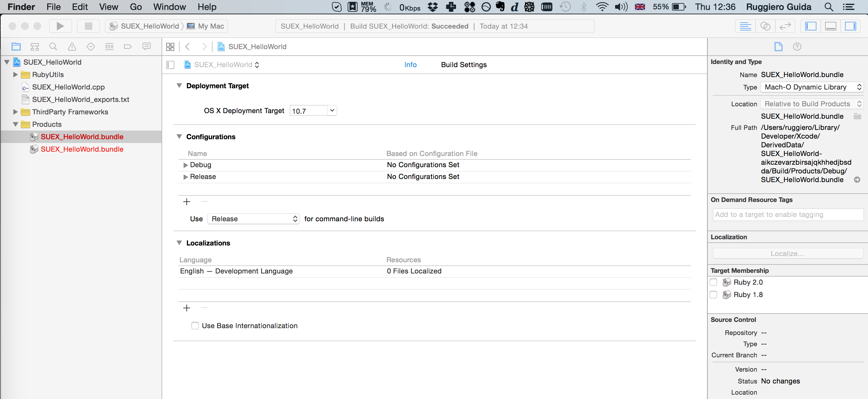Open command-line builds Release dropdown
The height and width of the screenshot is (399, 868).
tap(254, 219)
